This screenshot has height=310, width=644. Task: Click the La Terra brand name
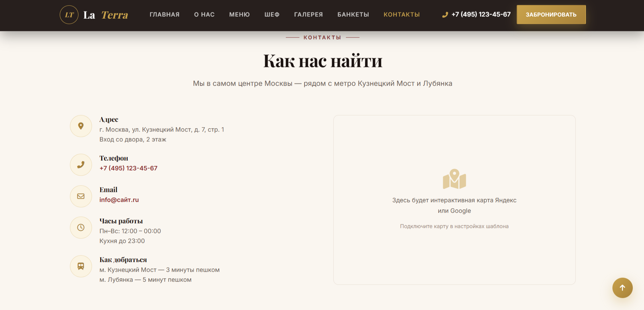106,15
